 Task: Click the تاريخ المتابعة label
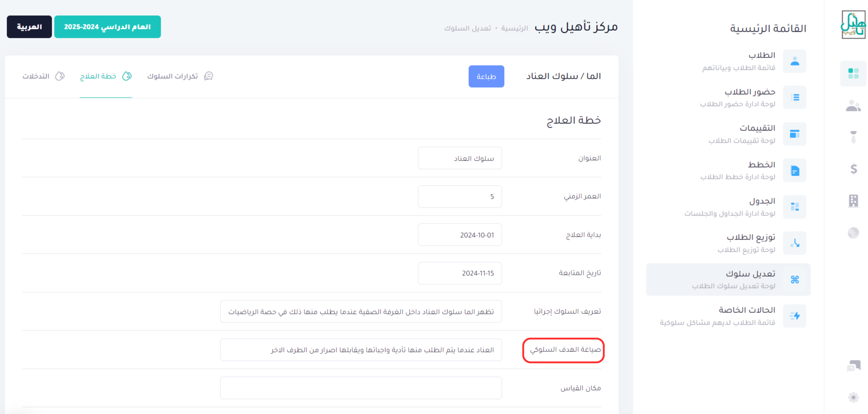[580, 273]
